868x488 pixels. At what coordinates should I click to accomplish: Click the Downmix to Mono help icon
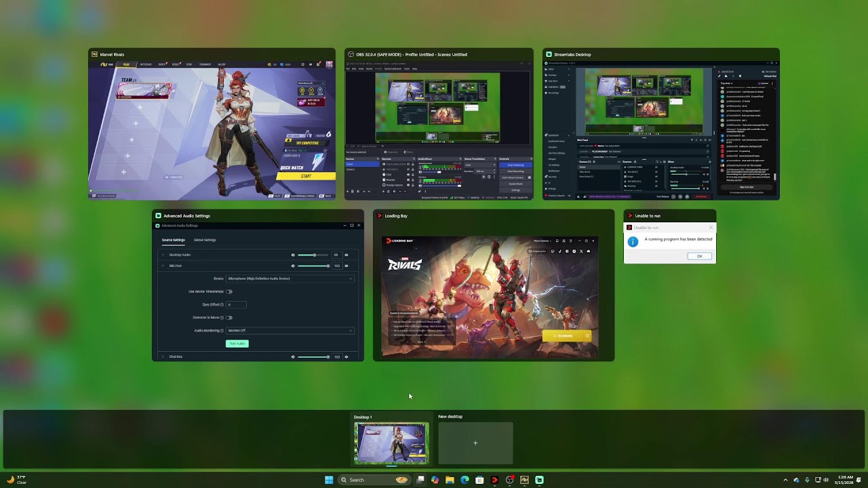coord(222,317)
